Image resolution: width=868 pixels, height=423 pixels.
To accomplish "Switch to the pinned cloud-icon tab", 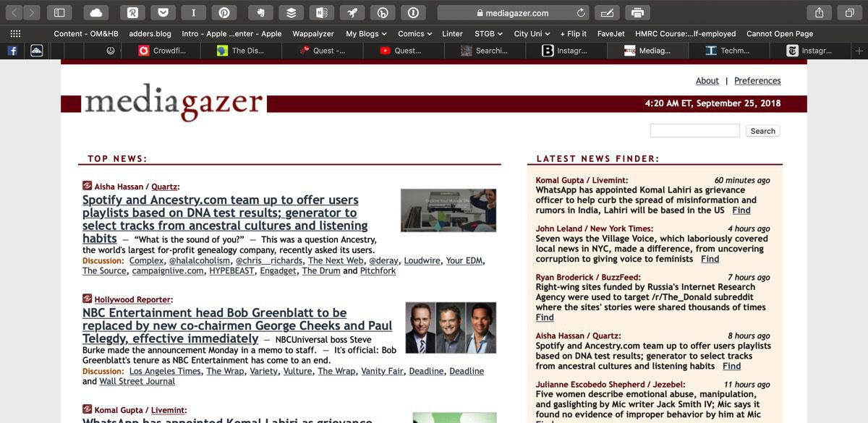I will click(x=36, y=51).
